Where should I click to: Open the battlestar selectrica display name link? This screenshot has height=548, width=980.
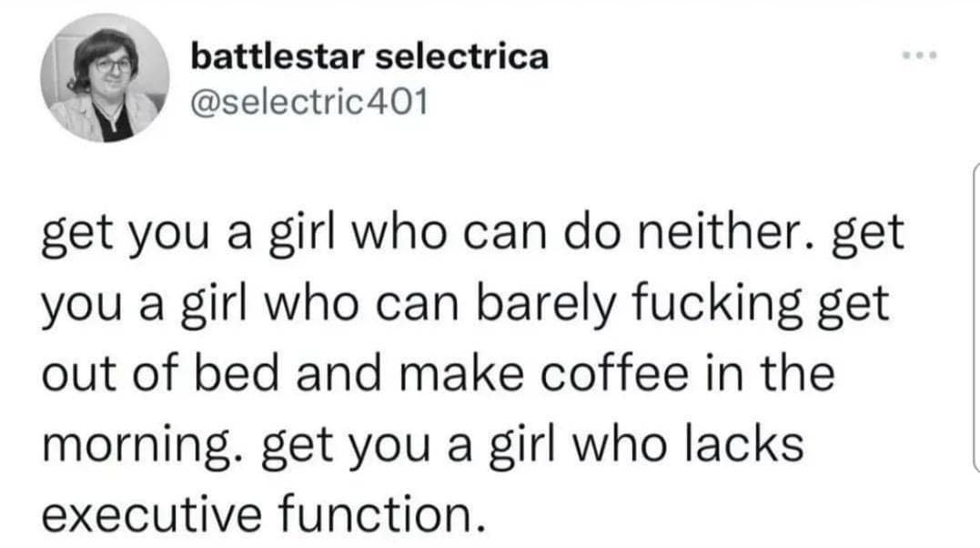tap(369, 57)
